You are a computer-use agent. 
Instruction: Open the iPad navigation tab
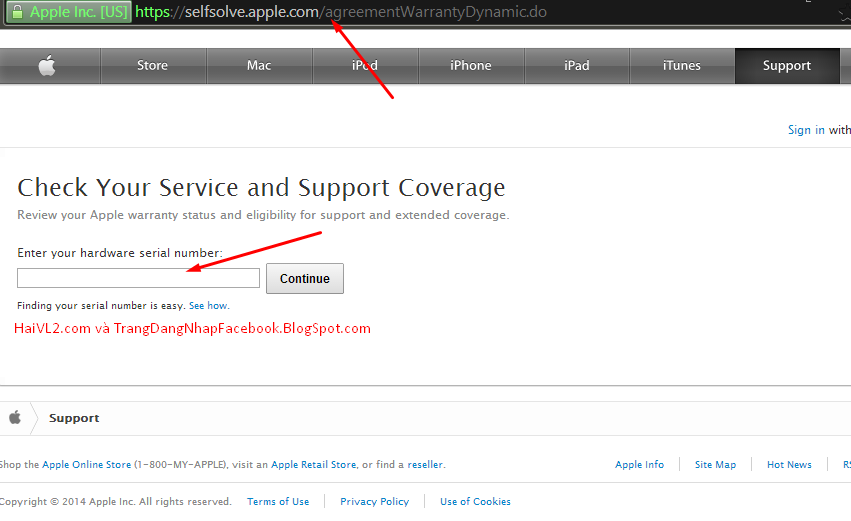pos(576,66)
